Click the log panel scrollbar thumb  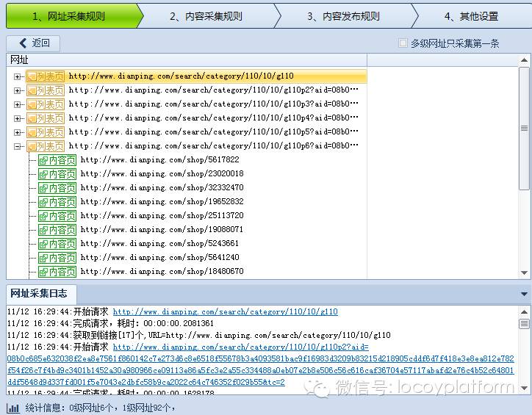(x=524, y=324)
